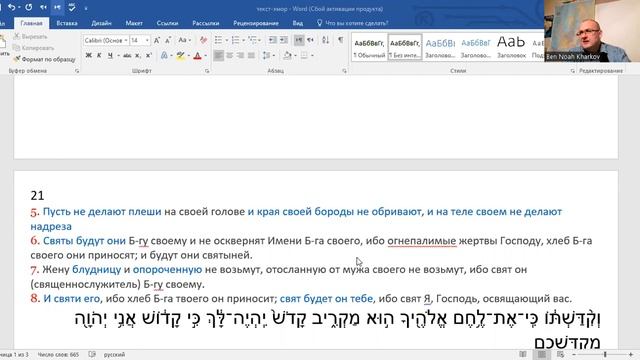The height and width of the screenshot is (360, 640).
Task: Toggle underline Ч formatting
Action: pos(110,55)
